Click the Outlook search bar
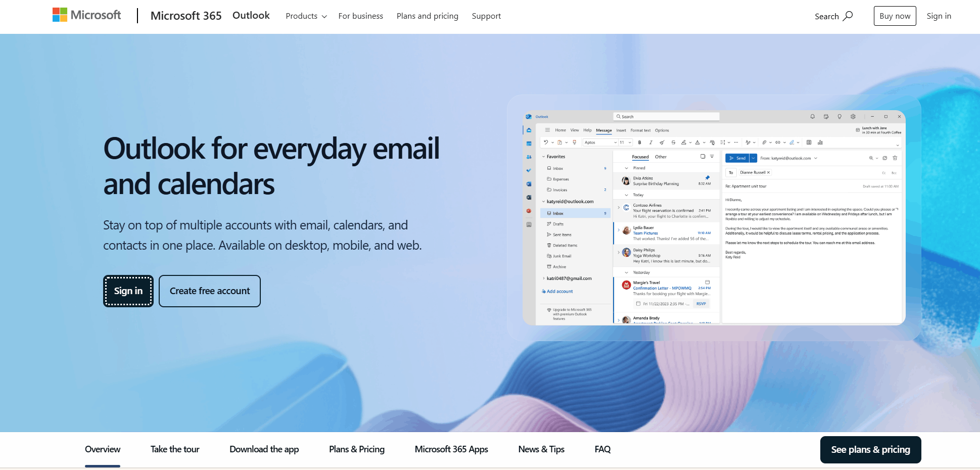980x470 pixels. point(666,116)
